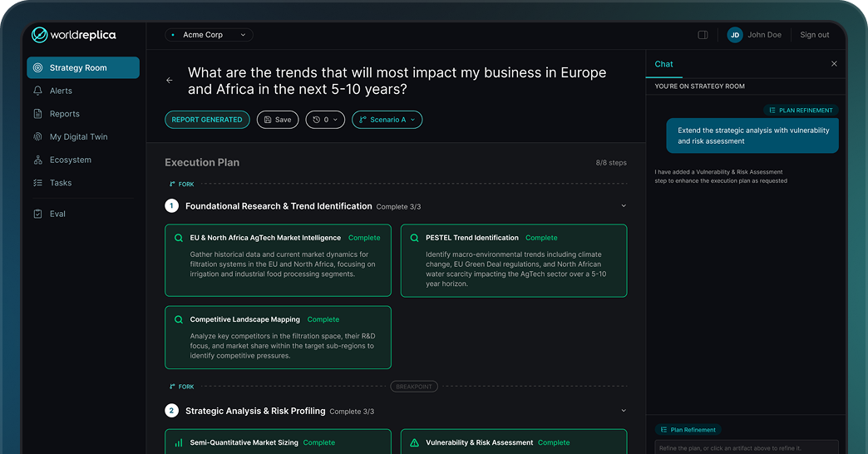The height and width of the screenshot is (454, 868).
Task: Click the 8/8 steps counter
Action: [611, 163]
